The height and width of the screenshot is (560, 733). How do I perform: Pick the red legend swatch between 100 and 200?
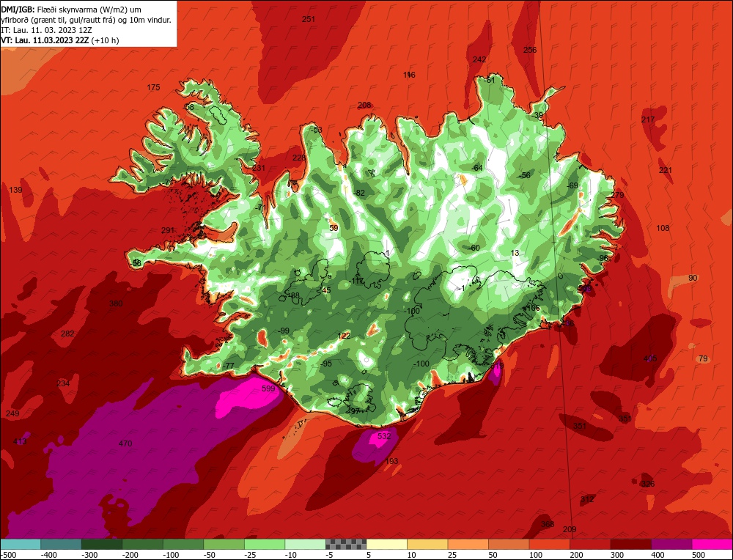click(x=550, y=544)
